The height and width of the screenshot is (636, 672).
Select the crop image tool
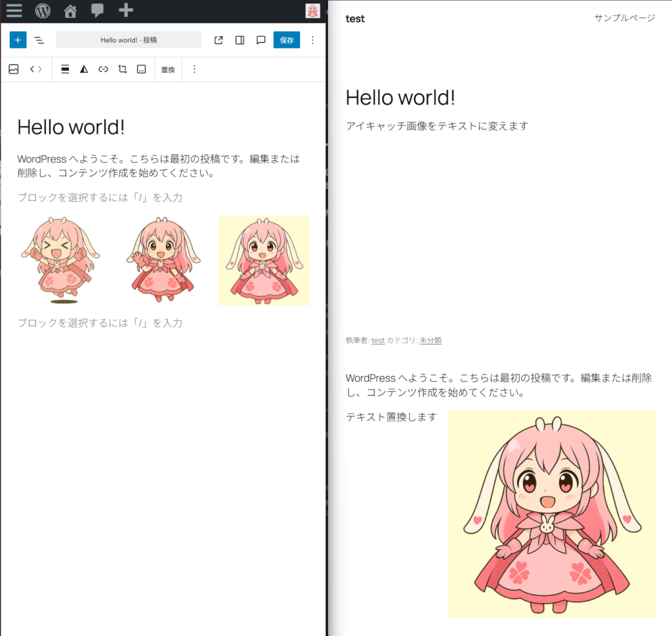click(122, 70)
